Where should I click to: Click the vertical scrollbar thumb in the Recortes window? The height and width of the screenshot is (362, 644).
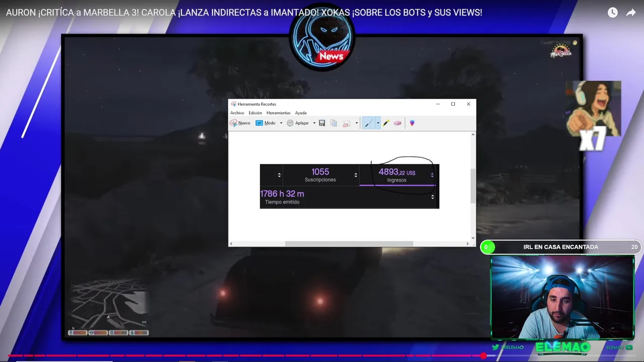pos(473,186)
